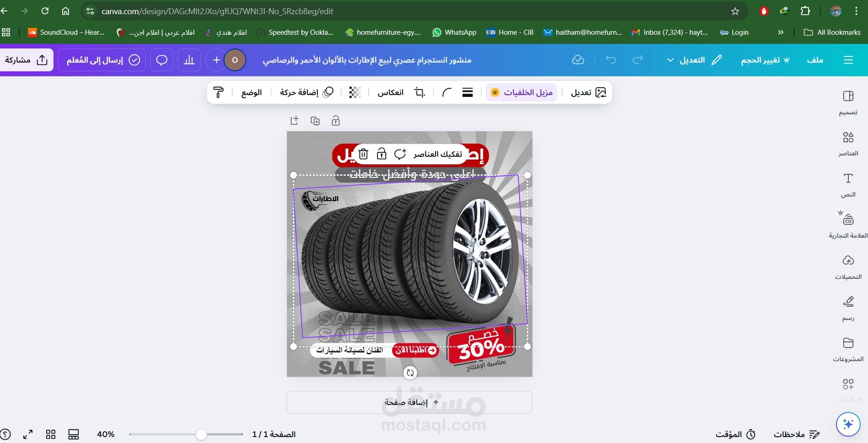Select the crop tool icon
This screenshot has height=443, width=868.
[x=420, y=92]
